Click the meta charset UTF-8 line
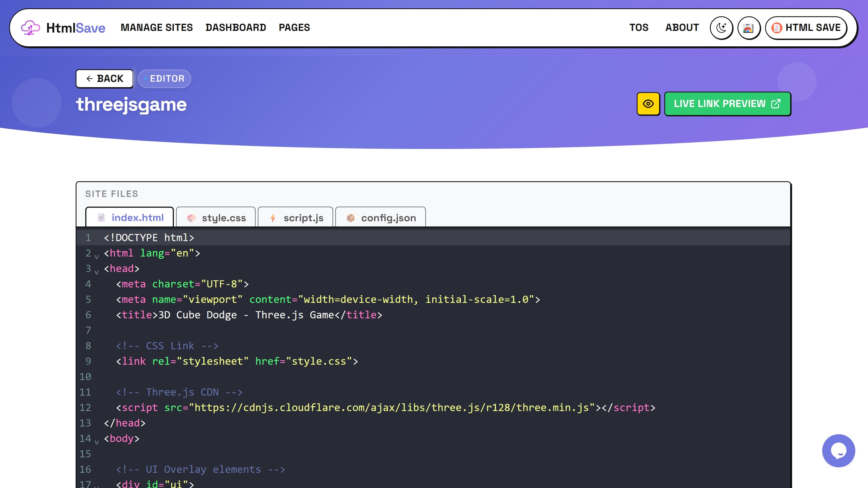Image resolution: width=868 pixels, height=488 pixels. [x=182, y=284]
